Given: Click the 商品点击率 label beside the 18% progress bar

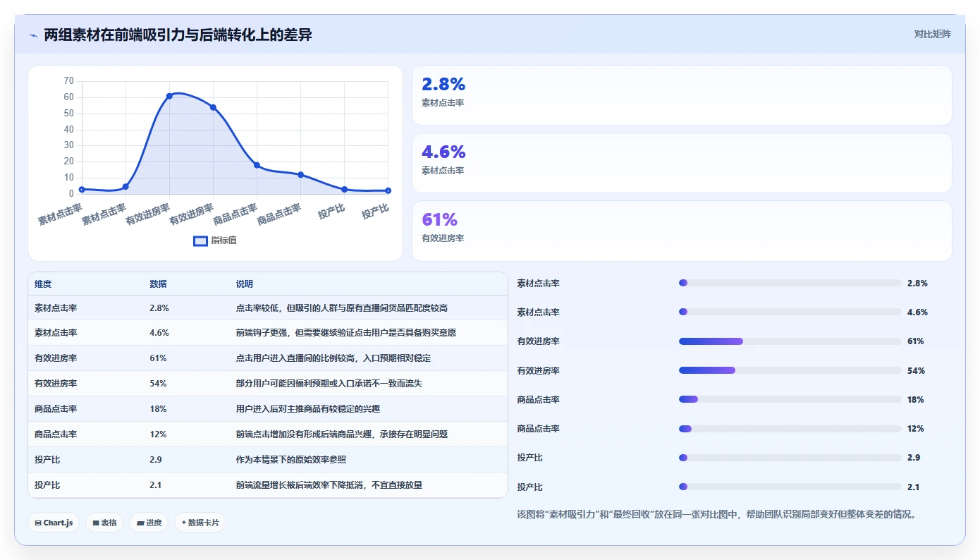Looking at the screenshot, I should (x=539, y=400).
